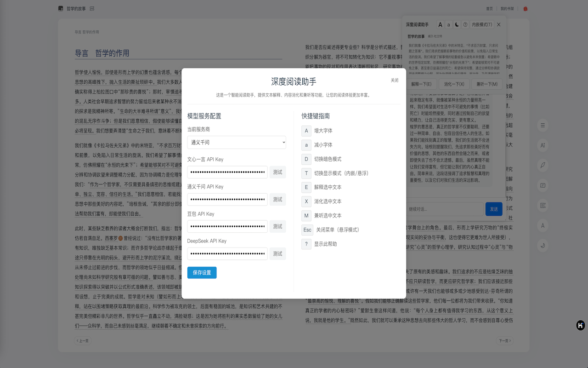
Task: Open the table of contents list icon in the right sidebar
Action: 543,125
